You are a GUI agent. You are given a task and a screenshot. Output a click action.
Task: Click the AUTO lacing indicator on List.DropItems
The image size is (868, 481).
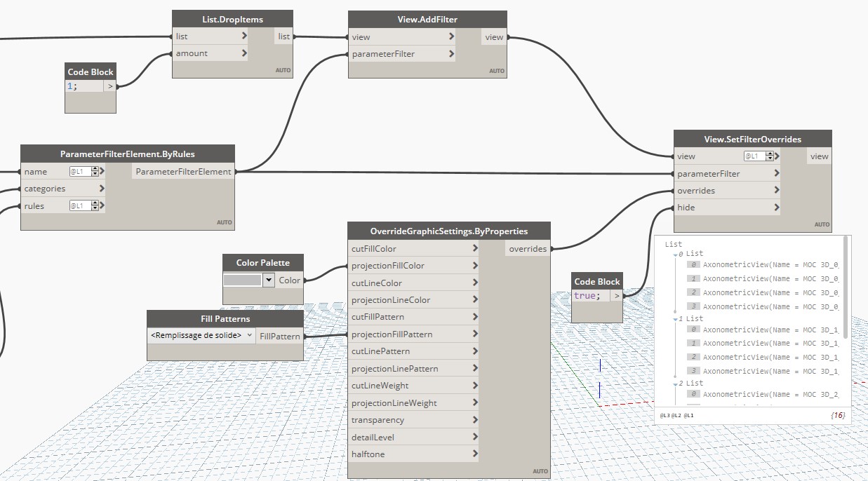[285, 70]
